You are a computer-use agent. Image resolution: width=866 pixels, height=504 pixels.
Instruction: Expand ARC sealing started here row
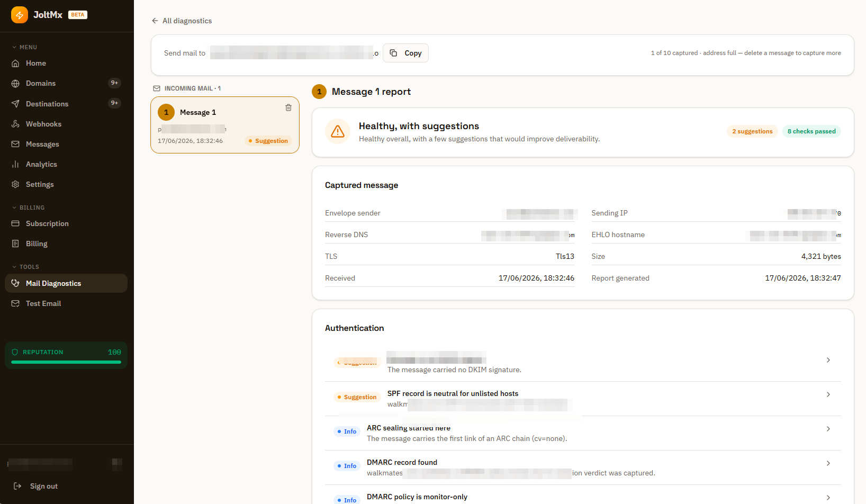(583, 433)
